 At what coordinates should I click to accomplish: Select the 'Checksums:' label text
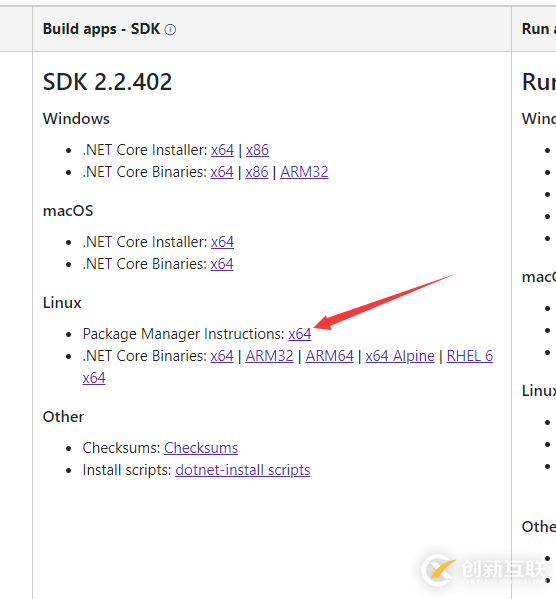tap(122, 448)
